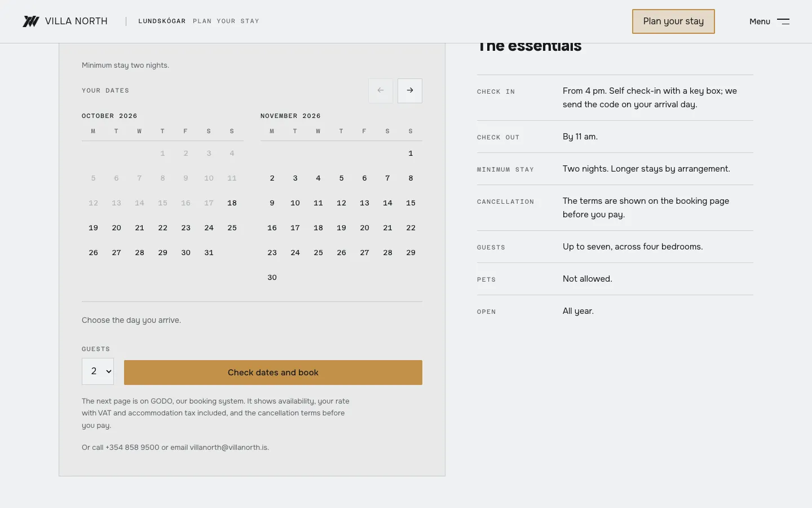Select October 21 date
The image size is (812, 508).
click(x=139, y=228)
